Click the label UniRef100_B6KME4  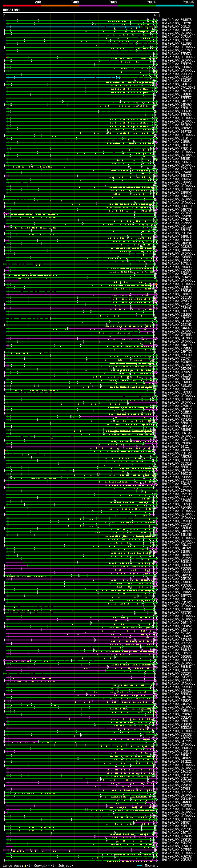pos(177,159)
